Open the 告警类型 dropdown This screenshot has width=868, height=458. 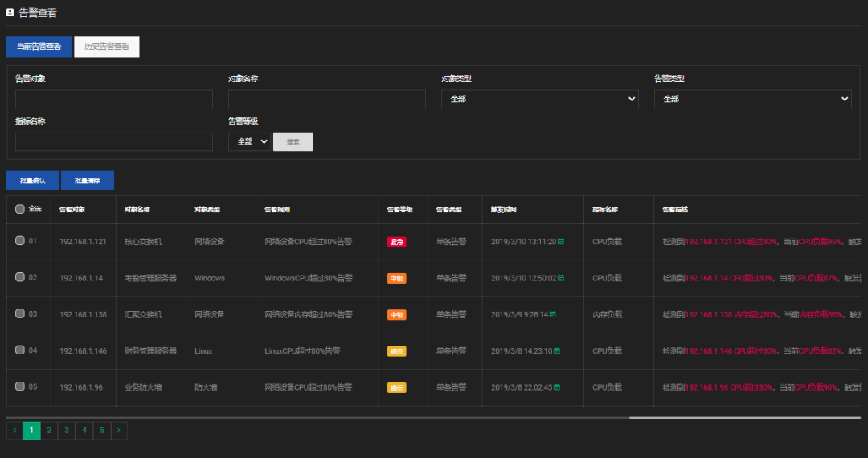753,99
